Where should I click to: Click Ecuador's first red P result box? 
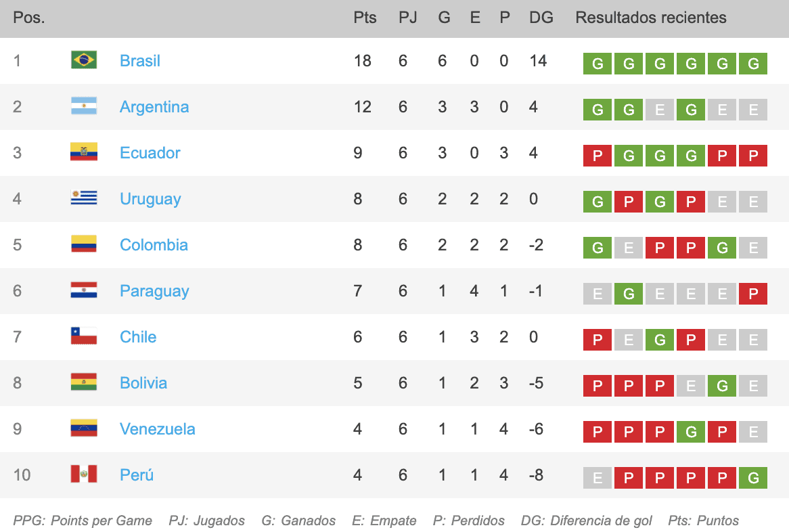pyautogui.click(x=598, y=156)
